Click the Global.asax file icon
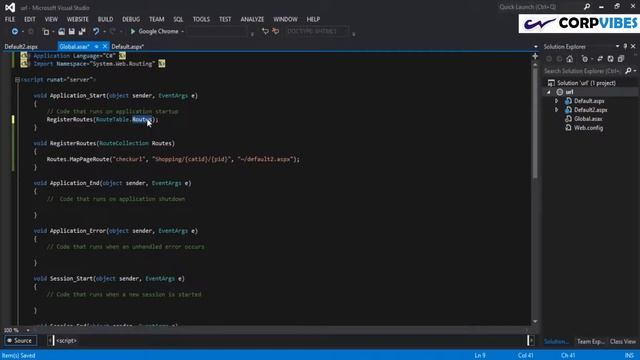Screen dimensions: 640x360 point(568,119)
